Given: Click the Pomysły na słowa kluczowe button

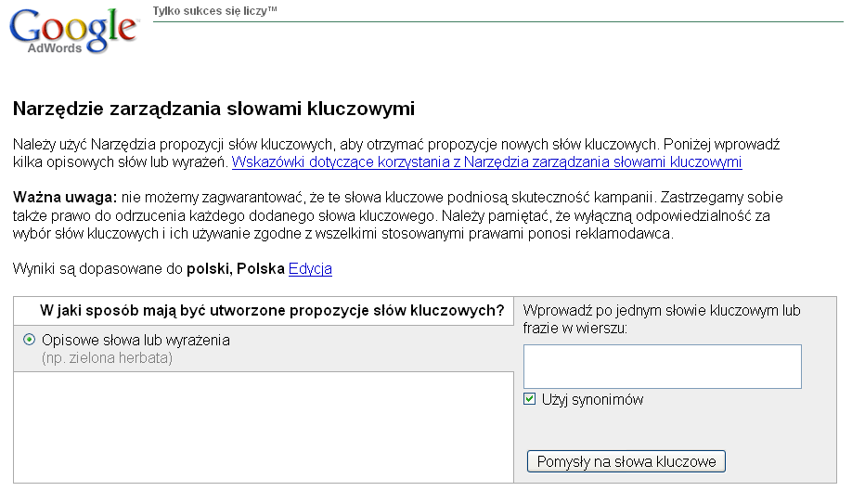Looking at the screenshot, I should point(626,461).
